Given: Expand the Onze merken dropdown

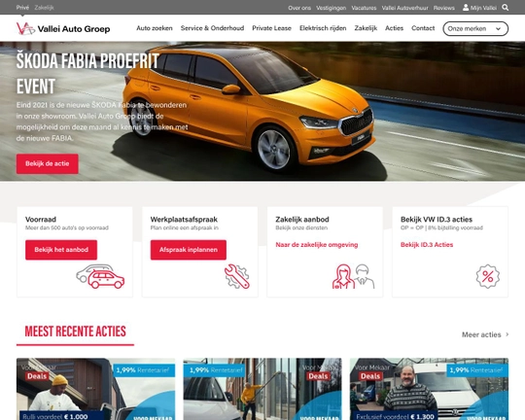Looking at the screenshot, I should coord(475,28).
